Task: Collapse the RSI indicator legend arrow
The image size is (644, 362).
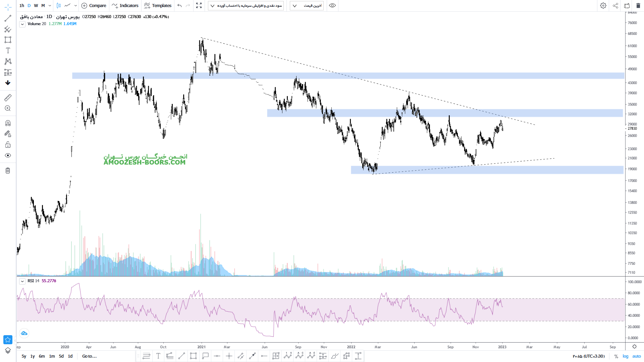Action: coord(22,281)
